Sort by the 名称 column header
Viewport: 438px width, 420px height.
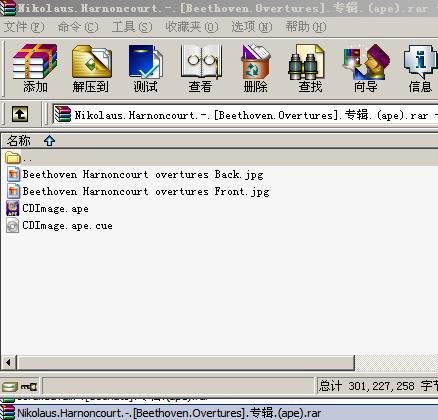coord(19,140)
